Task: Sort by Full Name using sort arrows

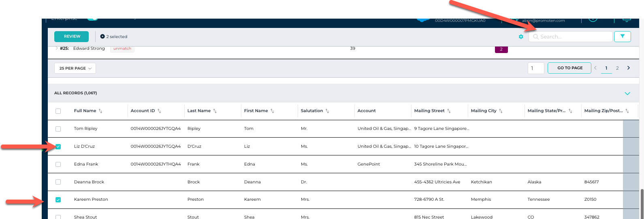Action: click(x=100, y=111)
